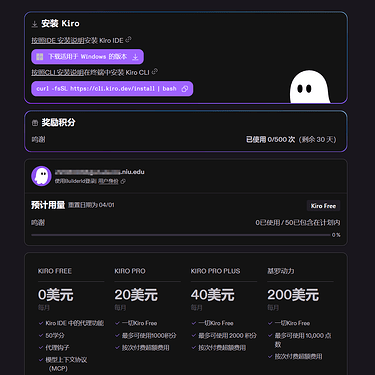Click the 最多可使用 10,000 点数 feature text

303,340
